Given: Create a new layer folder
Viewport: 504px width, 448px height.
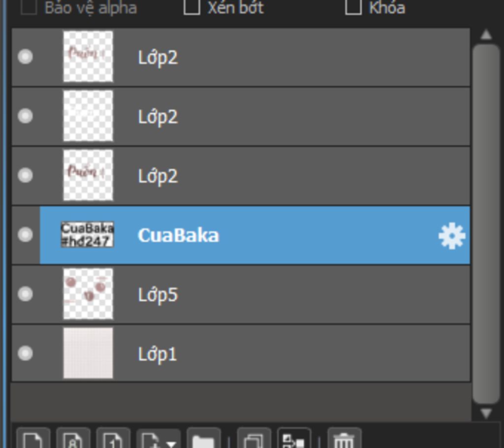Looking at the screenshot, I should coord(203,438).
